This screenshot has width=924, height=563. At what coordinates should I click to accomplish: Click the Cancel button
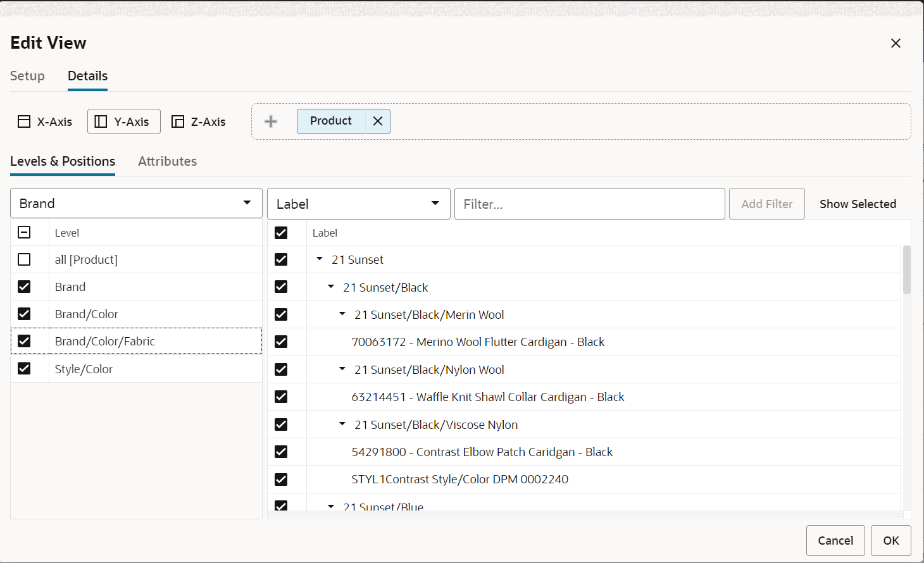click(x=835, y=540)
